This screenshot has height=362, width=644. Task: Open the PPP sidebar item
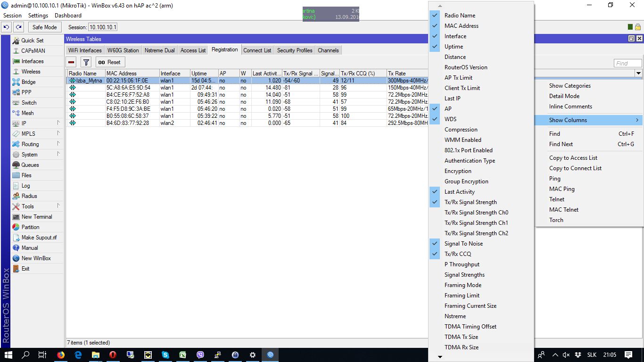click(37, 92)
